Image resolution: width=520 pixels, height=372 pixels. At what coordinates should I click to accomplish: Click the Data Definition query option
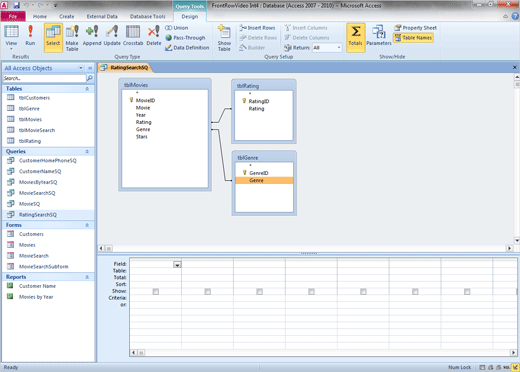(x=187, y=48)
